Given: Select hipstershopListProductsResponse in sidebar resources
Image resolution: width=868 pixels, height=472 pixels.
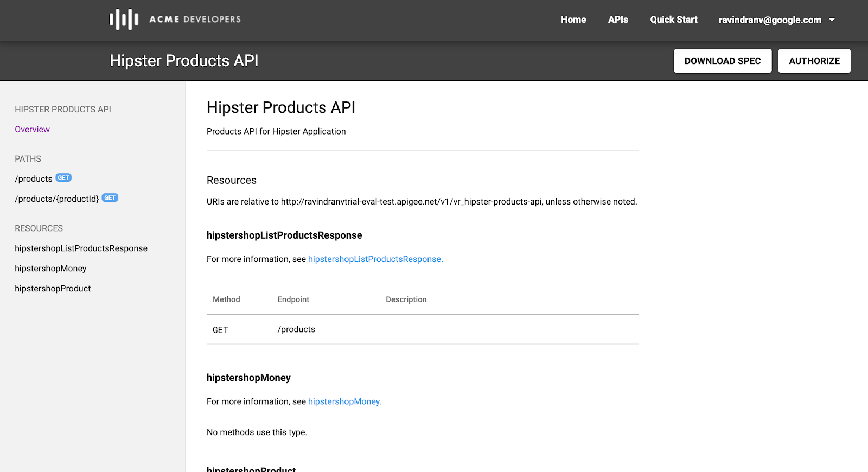Looking at the screenshot, I should pyautogui.click(x=81, y=248).
